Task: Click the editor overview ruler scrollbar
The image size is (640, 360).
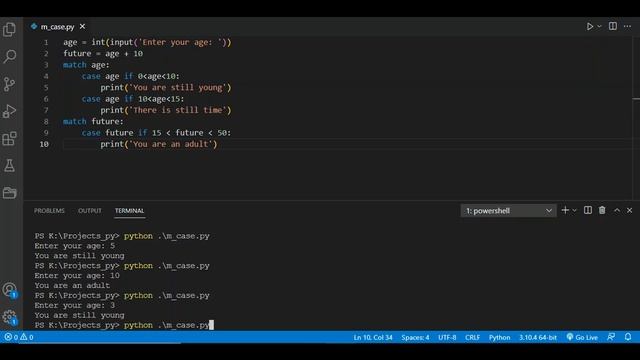Action: pos(636,118)
